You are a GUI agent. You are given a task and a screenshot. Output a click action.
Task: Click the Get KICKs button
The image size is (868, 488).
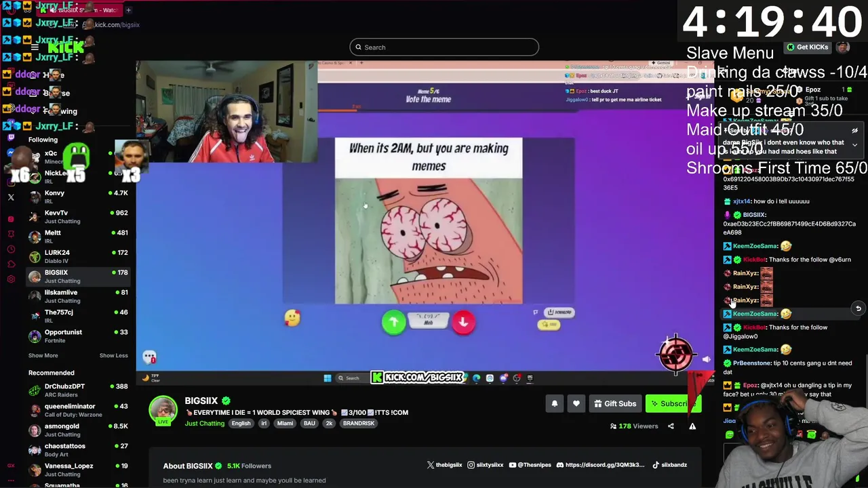[x=807, y=47]
